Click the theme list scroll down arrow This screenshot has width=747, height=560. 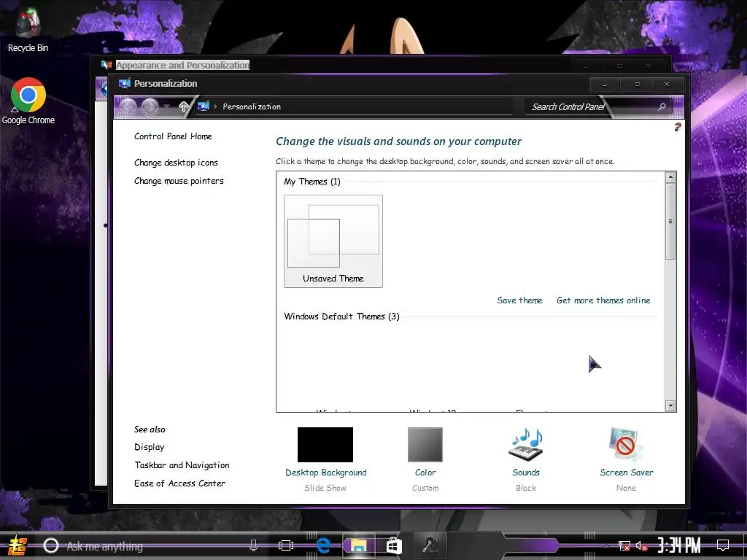point(670,405)
